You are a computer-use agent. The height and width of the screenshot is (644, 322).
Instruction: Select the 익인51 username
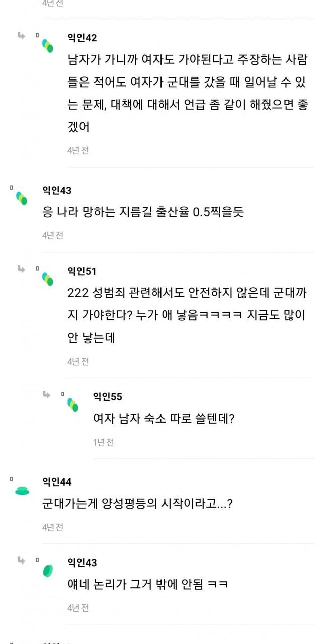pyautogui.click(x=82, y=271)
